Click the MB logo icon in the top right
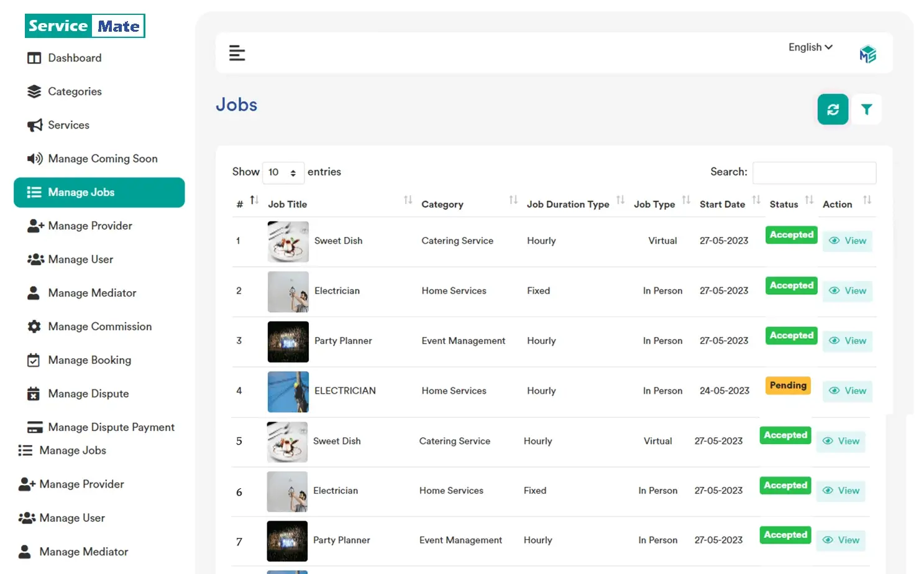Viewport: 924px width, 574px height. pyautogui.click(x=867, y=53)
